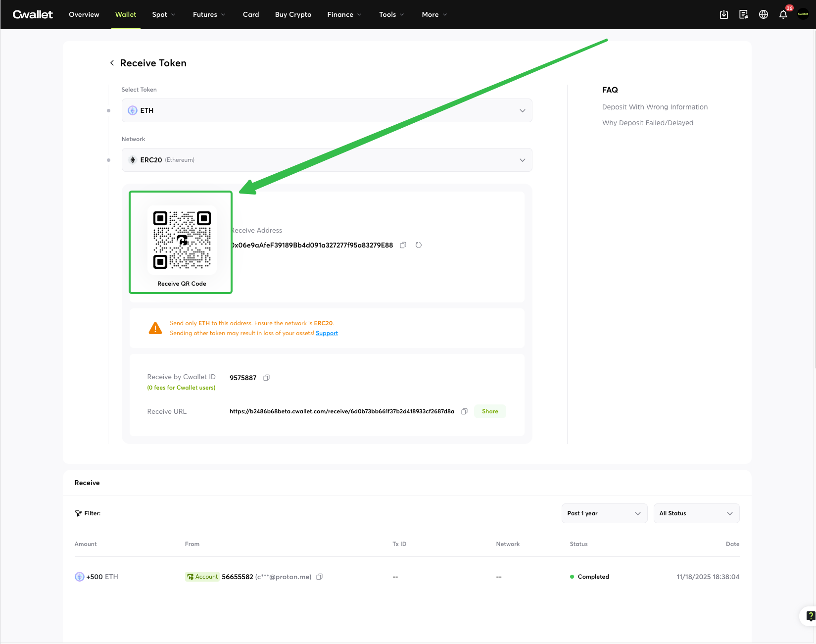Click the Receive QR Code image
This screenshot has height=644, width=816.
click(182, 240)
